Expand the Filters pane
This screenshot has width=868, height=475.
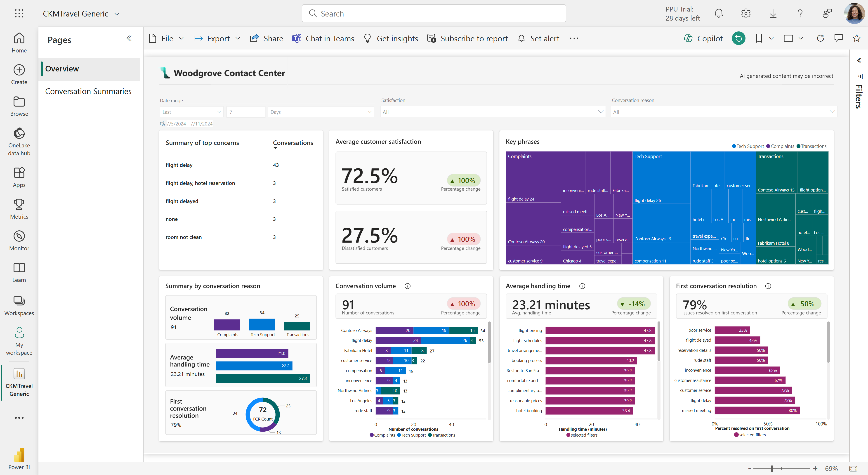tap(859, 60)
